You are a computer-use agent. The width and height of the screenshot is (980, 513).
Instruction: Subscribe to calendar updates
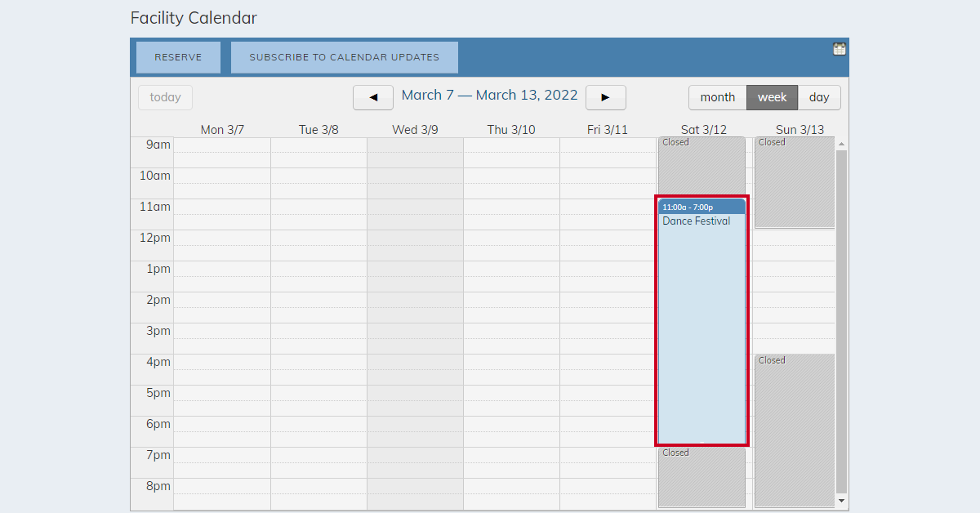coord(345,57)
